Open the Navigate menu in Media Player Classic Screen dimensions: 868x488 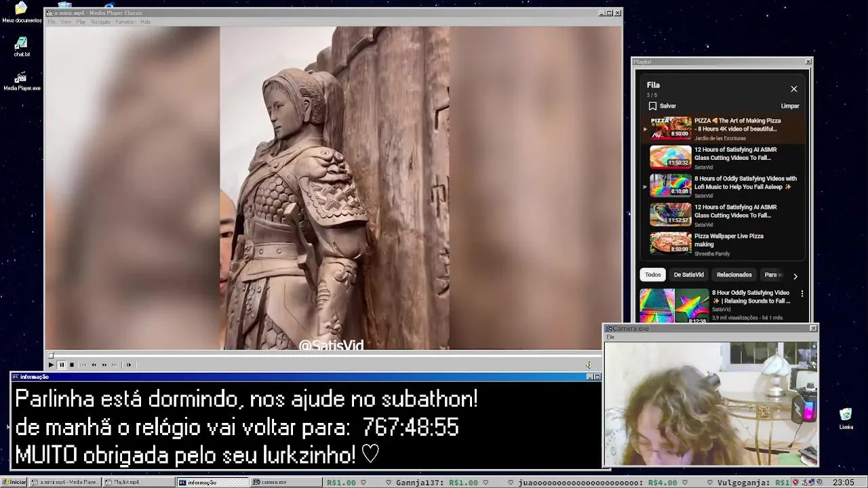pos(100,22)
